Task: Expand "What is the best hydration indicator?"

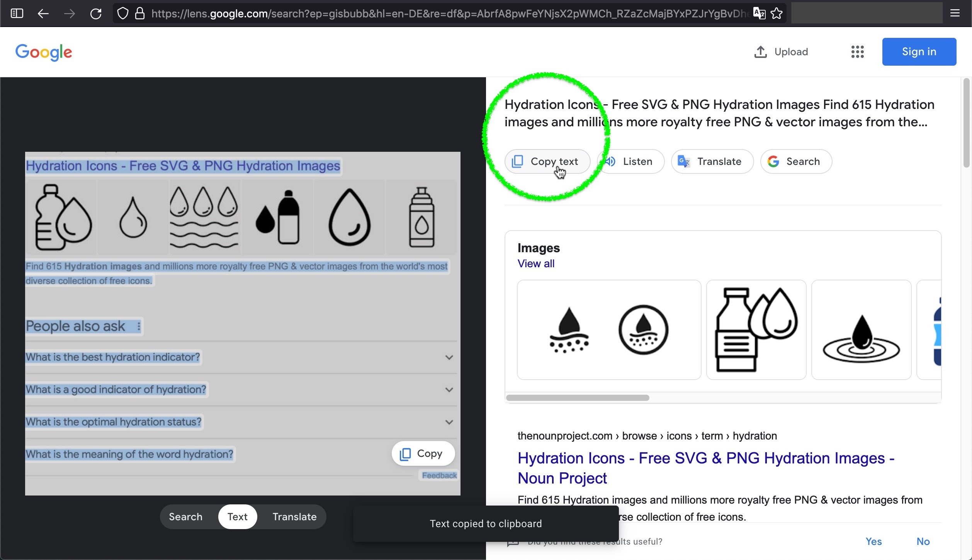Action: point(449,357)
